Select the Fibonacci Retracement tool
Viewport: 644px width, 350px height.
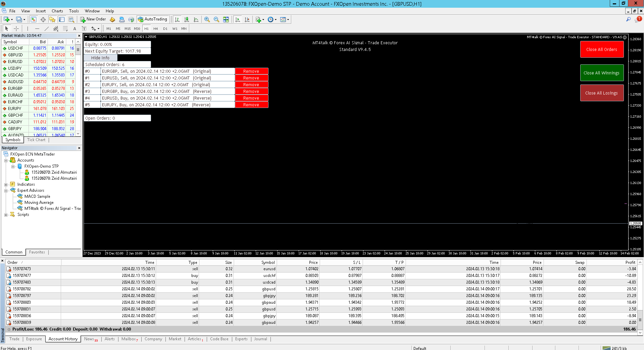65,28
